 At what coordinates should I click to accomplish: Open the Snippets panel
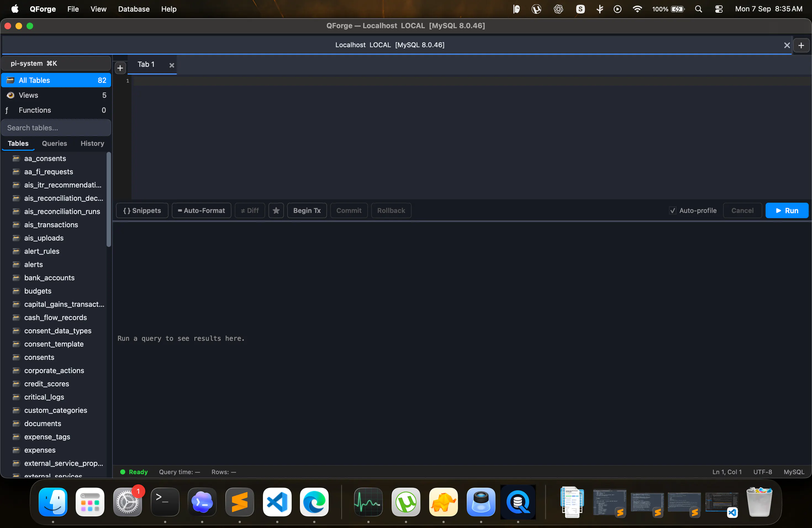(x=142, y=210)
